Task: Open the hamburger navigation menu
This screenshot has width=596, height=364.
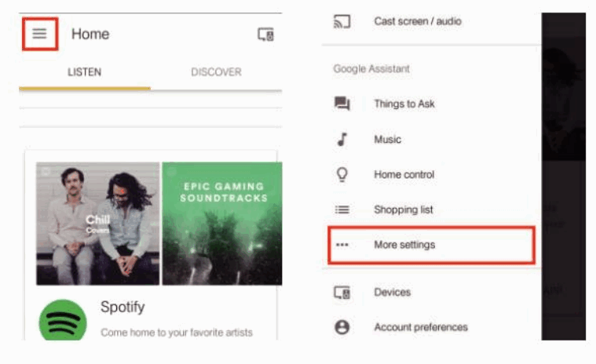Action: [39, 34]
